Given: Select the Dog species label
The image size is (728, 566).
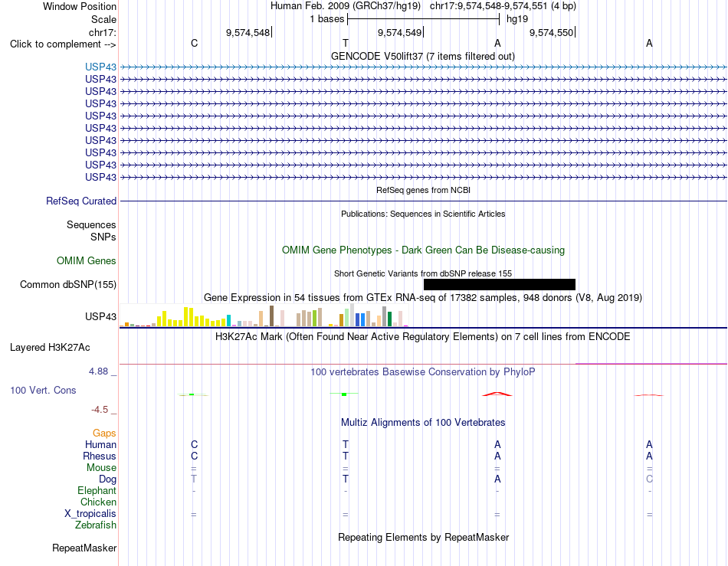Looking at the screenshot, I should pyautogui.click(x=107, y=479).
